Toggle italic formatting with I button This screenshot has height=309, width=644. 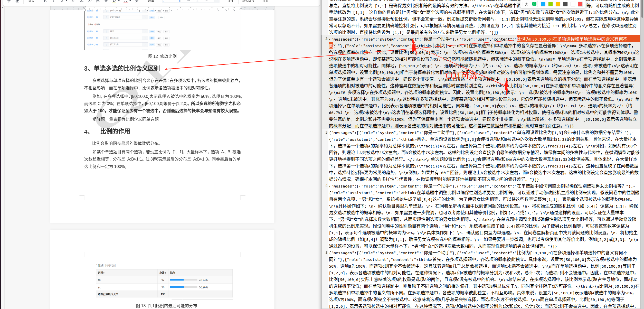coord(53,1)
